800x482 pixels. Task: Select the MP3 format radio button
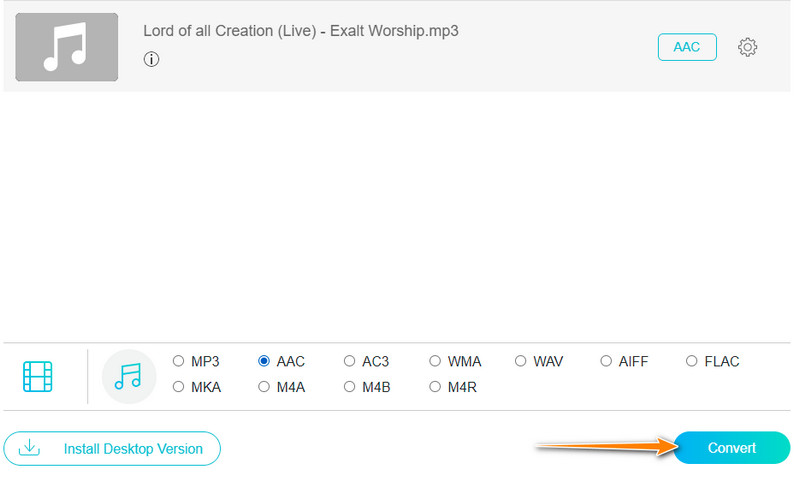(x=179, y=361)
